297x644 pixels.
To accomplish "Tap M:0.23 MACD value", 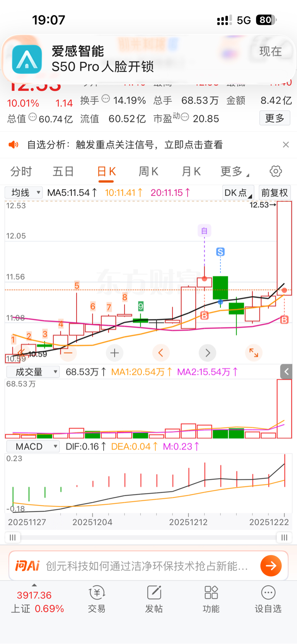I will click(x=181, y=447).
